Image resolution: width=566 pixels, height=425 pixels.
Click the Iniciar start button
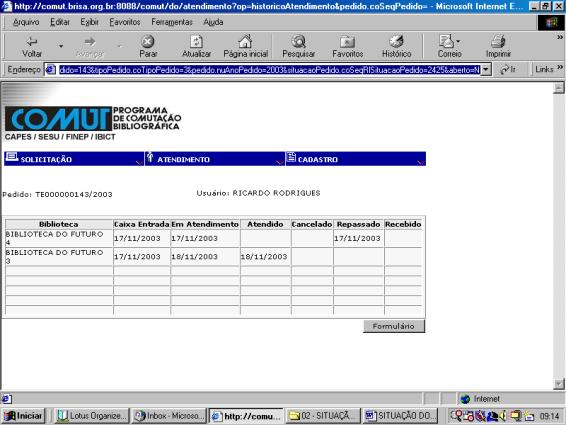[23, 416]
